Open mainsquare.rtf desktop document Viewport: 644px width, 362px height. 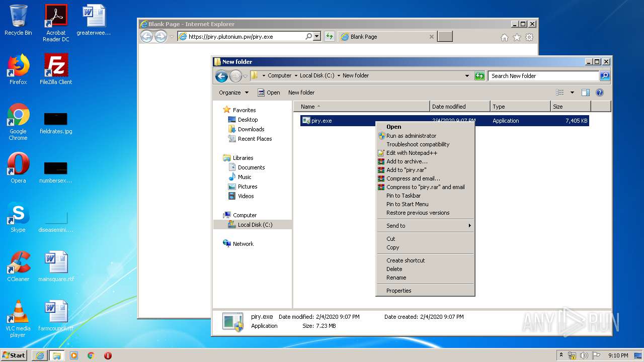[56, 266]
